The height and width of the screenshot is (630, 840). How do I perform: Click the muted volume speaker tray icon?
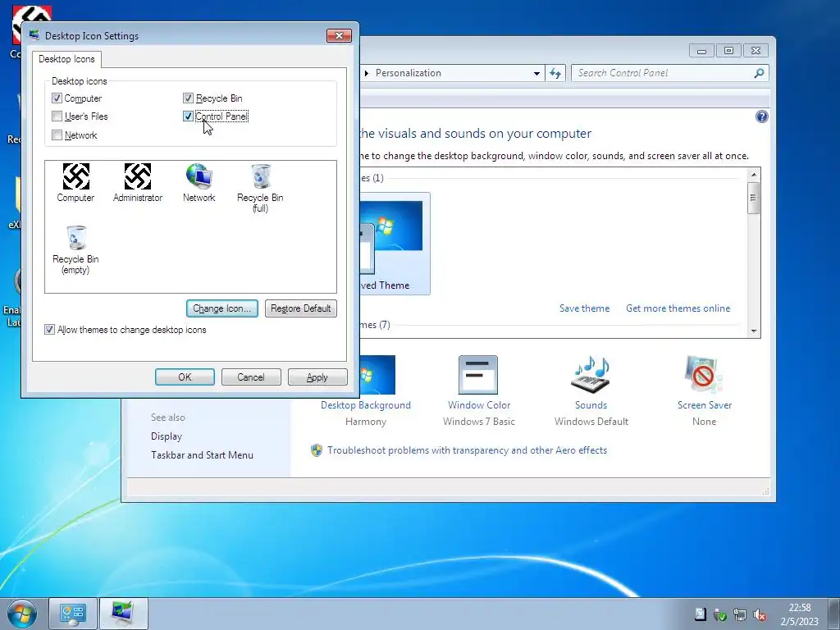pos(759,615)
